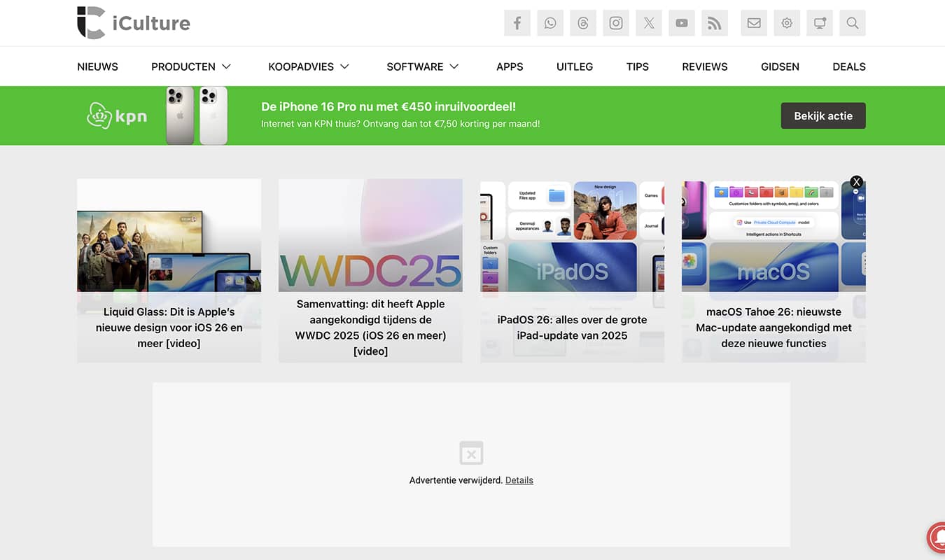Open the Deals menu item
The image size is (945, 560).
(x=849, y=66)
